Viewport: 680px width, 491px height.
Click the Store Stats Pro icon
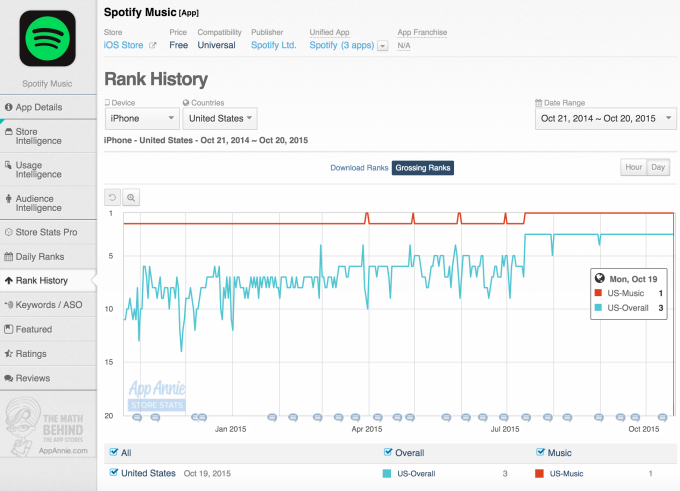tap(8, 232)
